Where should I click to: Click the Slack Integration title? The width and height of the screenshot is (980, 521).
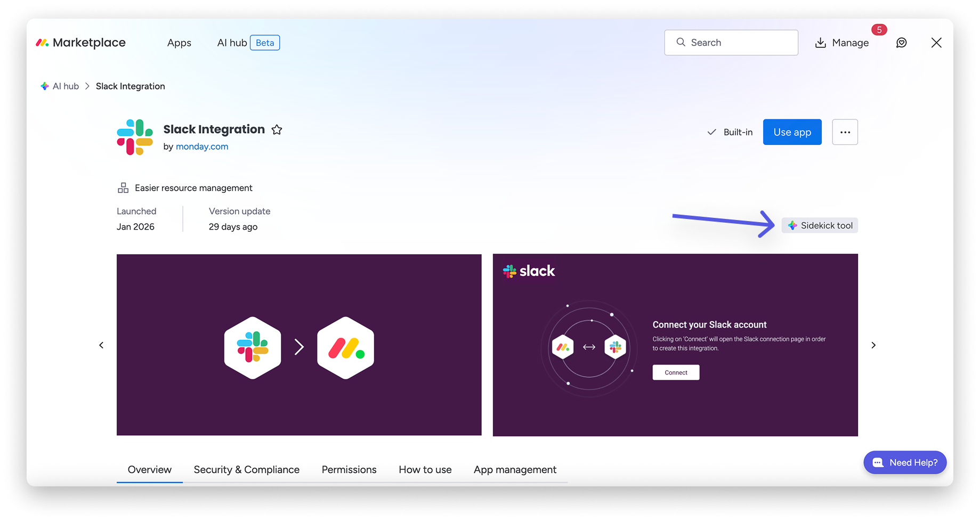[x=214, y=129]
